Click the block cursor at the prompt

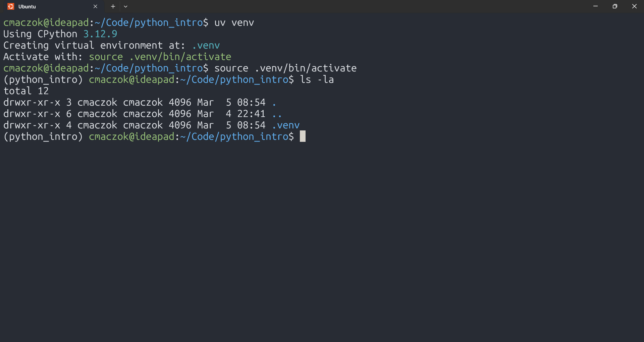coord(303,136)
